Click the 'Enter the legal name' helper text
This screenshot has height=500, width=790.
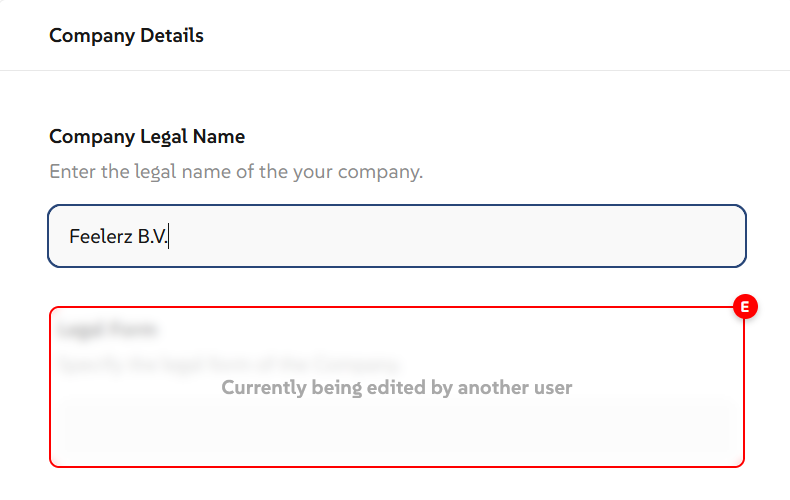tap(236, 172)
